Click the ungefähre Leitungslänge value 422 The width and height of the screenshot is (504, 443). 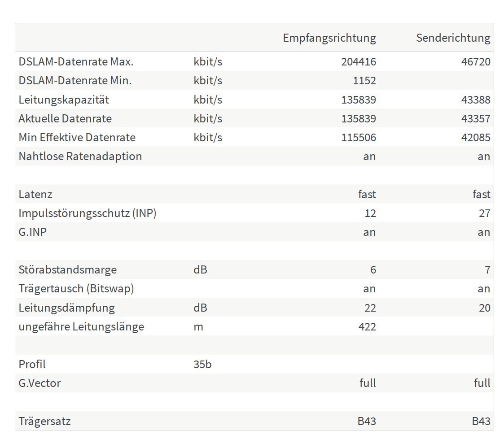tap(367, 327)
